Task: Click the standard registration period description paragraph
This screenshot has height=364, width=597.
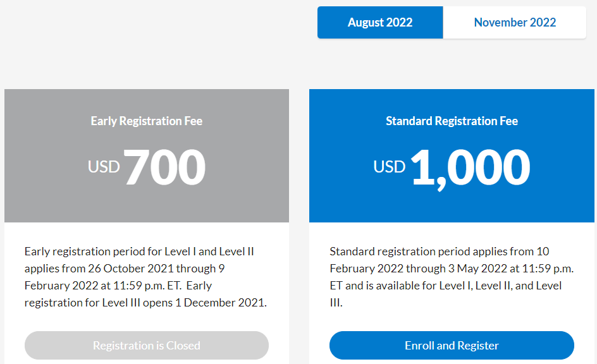Action: (x=452, y=277)
